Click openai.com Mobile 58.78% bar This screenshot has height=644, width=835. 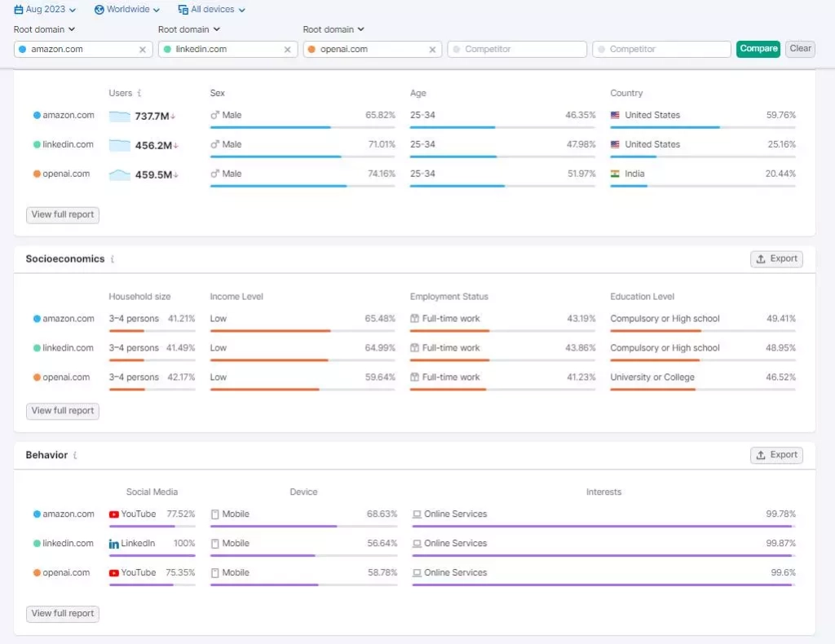[x=303, y=585]
